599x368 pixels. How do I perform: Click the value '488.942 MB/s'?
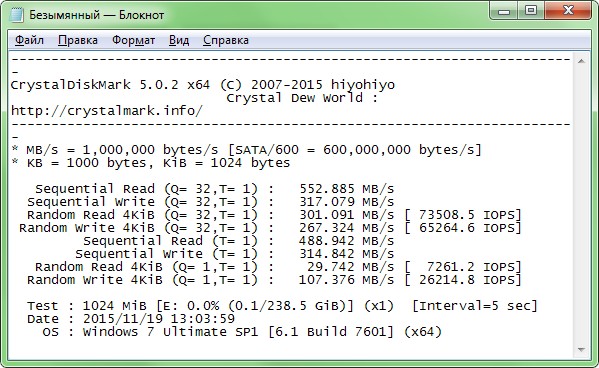coord(346,241)
